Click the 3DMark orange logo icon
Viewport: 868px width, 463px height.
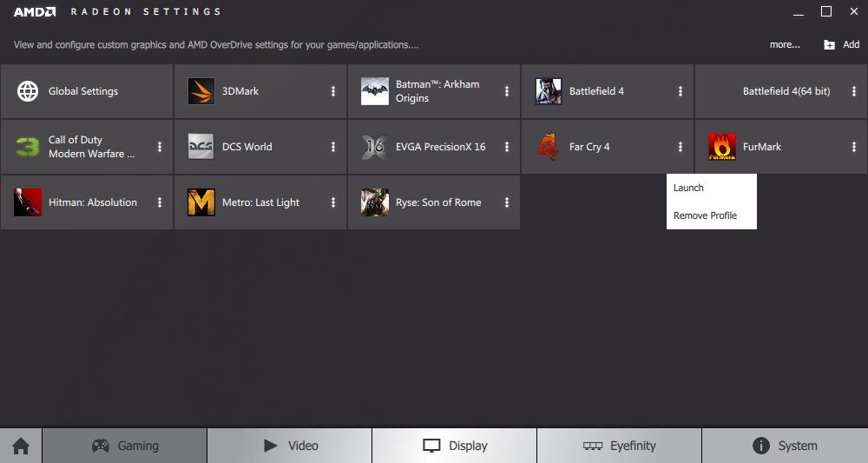(201, 91)
